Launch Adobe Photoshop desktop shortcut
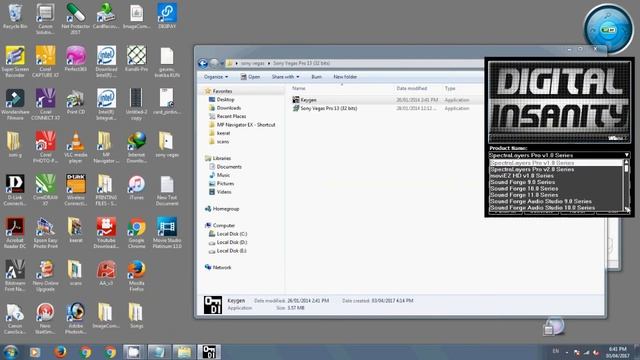The width and height of the screenshot is (640, 360). tap(76, 318)
